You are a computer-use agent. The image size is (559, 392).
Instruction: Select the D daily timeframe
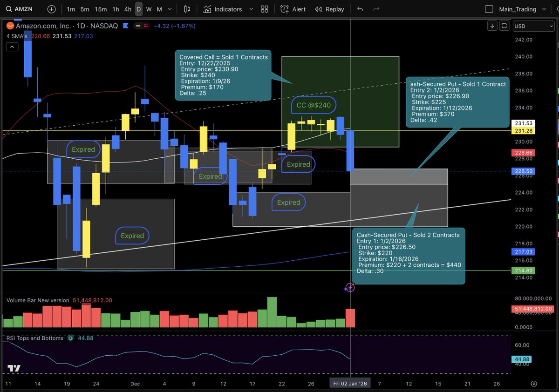pyautogui.click(x=138, y=9)
